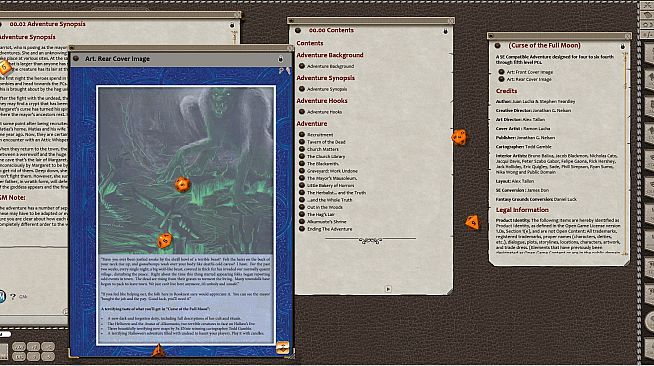Pick the orange die left of Legal Information

tap(472, 222)
